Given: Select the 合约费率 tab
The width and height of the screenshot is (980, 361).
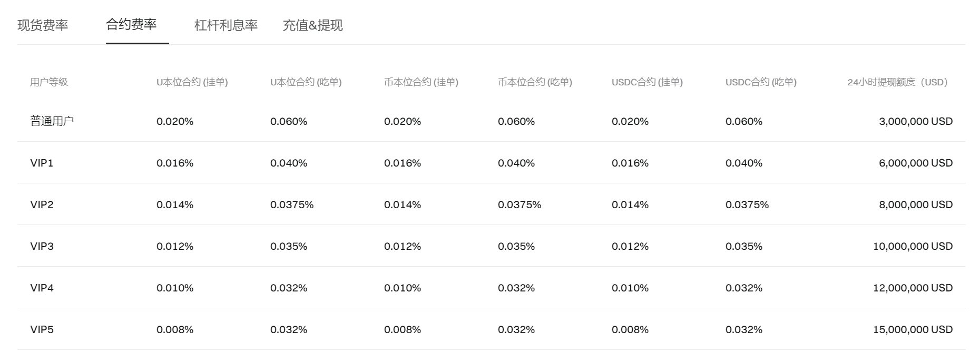Looking at the screenshot, I should 131,24.
